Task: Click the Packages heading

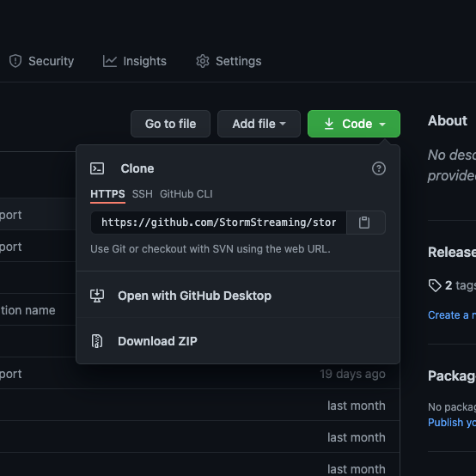Action: click(452, 375)
